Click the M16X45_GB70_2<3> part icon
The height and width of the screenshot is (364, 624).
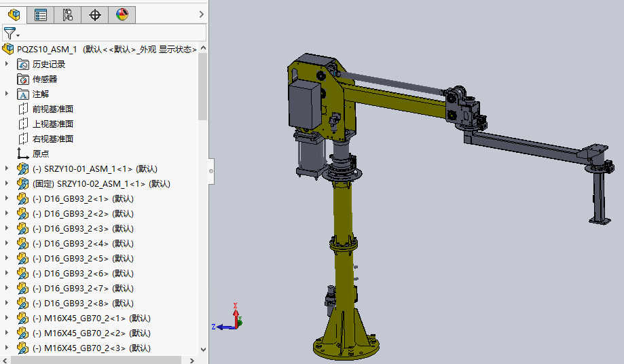[x=23, y=348]
